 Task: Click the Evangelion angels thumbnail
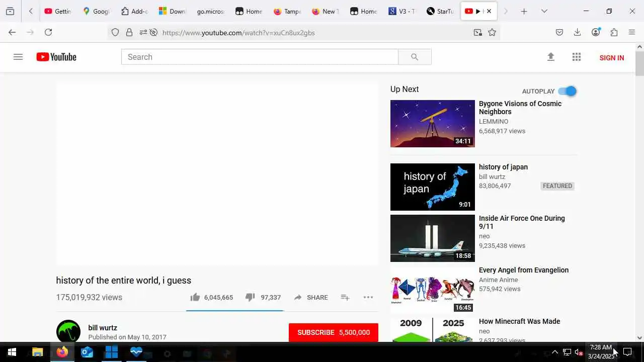click(433, 290)
